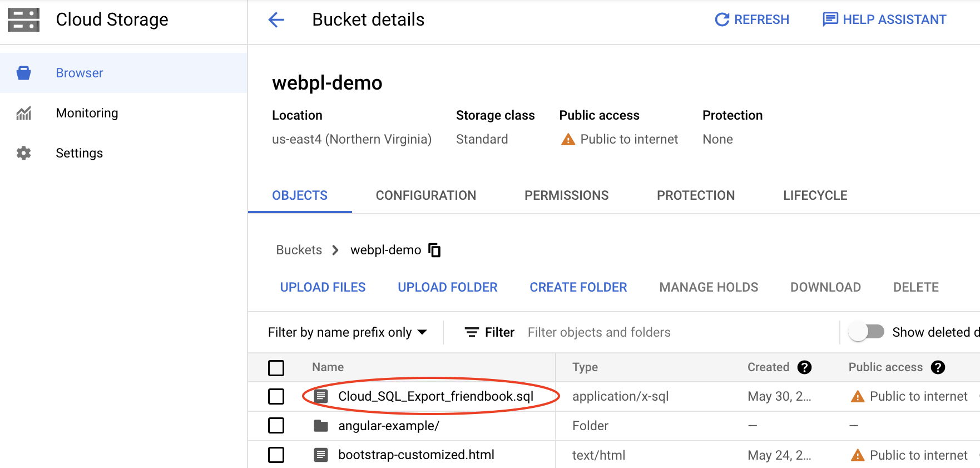Image resolution: width=980 pixels, height=468 pixels.
Task: Click the webpl-demo bucket title
Action: (327, 83)
